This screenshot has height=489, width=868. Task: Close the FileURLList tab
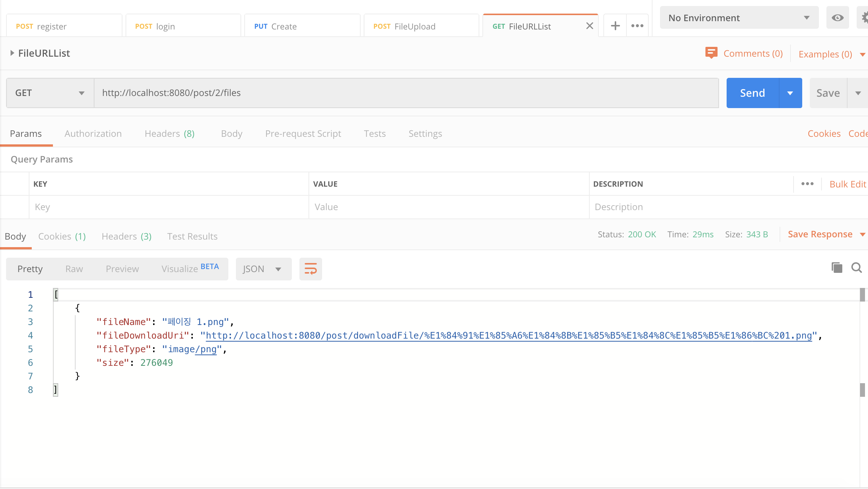pyautogui.click(x=589, y=26)
